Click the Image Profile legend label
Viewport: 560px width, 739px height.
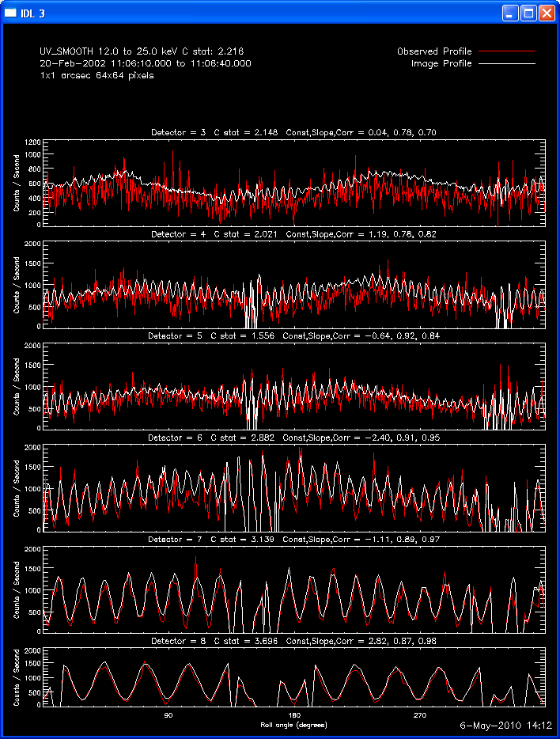click(441, 63)
